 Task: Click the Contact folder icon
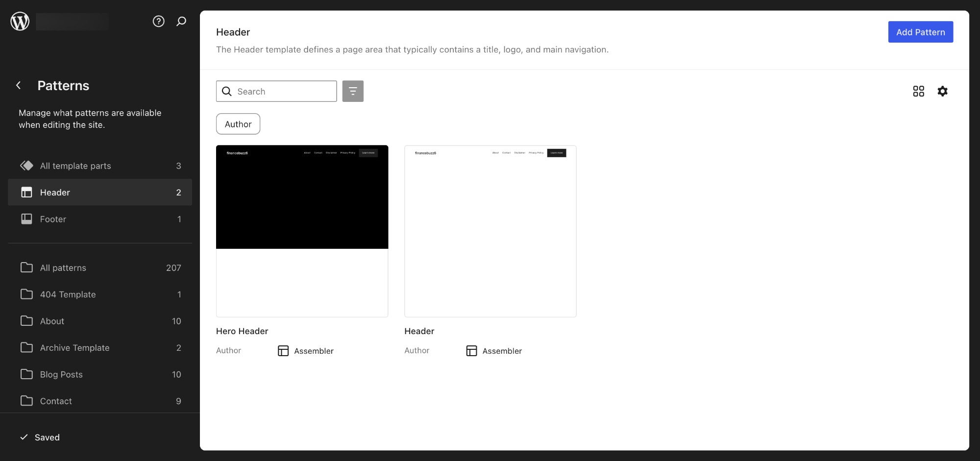coord(26,401)
